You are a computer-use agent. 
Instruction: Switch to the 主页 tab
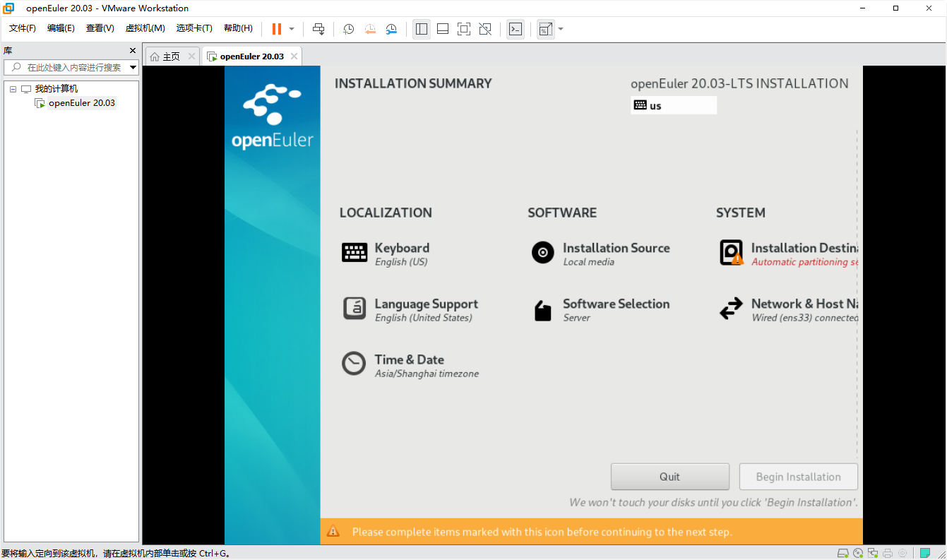pos(171,56)
